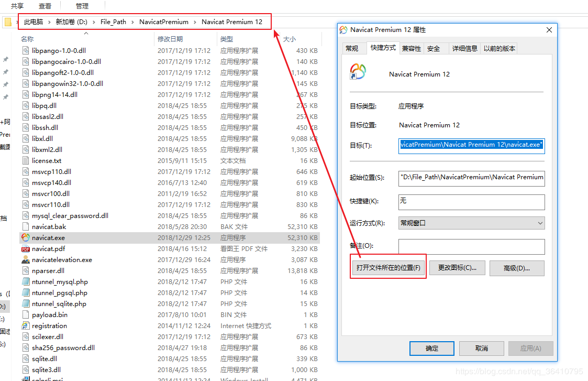The height and width of the screenshot is (381, 588).
Task: Click the scilexer.dll file icon
Action: [x=26, y=336]
